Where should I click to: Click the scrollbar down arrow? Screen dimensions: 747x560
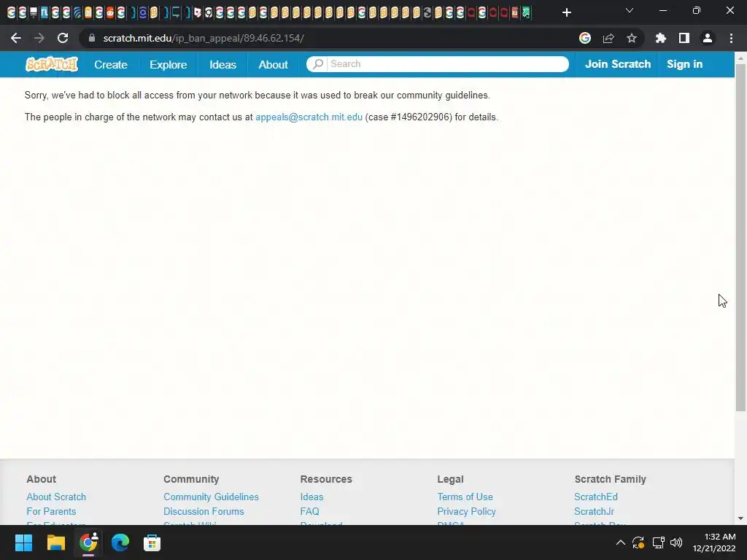pos(740,518)
